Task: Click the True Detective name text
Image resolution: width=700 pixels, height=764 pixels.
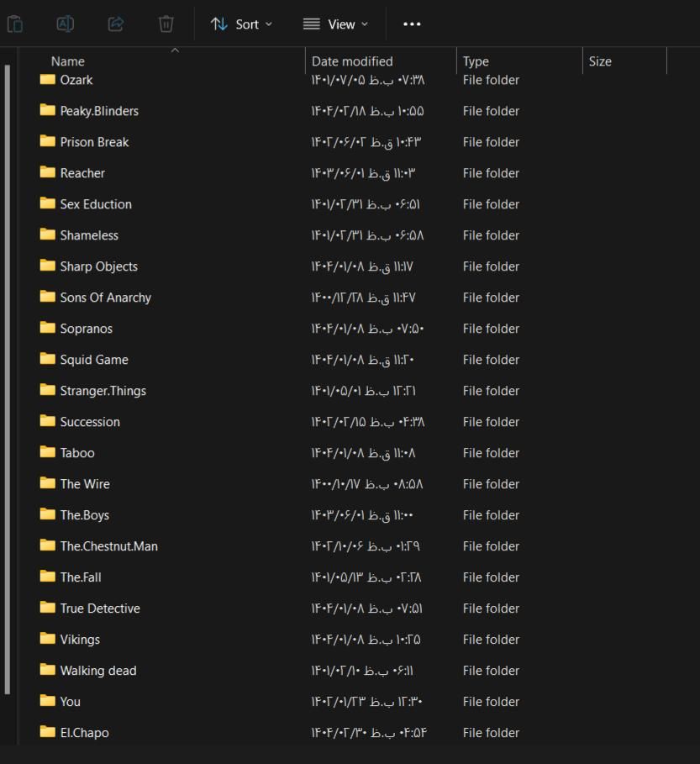Action: point(100,609)
